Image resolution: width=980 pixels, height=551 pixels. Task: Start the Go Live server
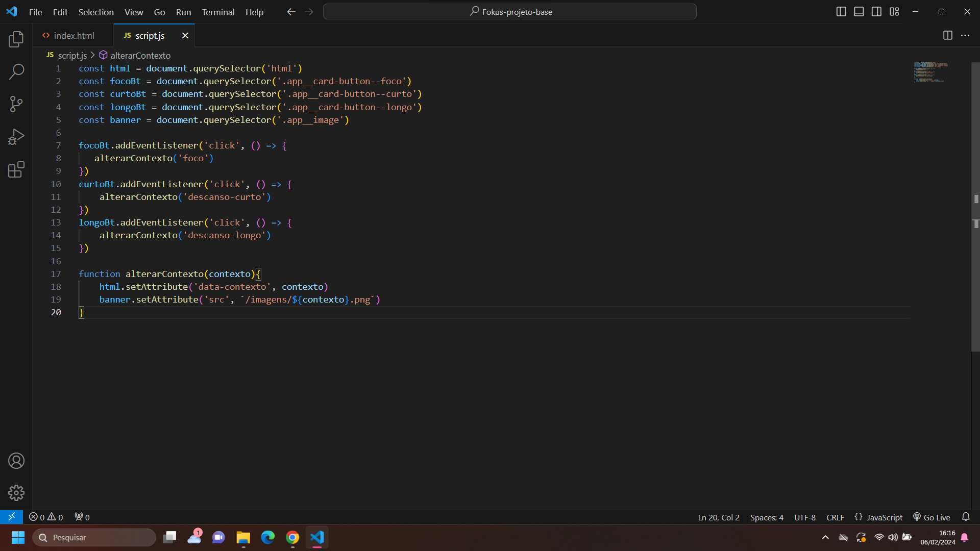(x=932, y=517)
